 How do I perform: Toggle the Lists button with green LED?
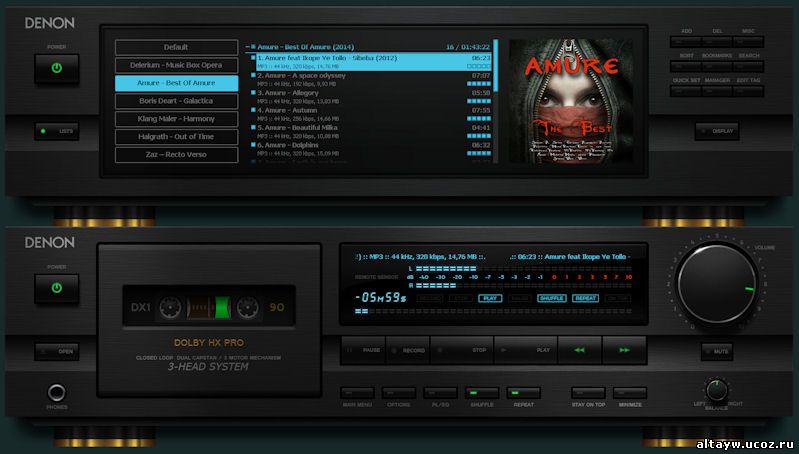pos(57,131)
